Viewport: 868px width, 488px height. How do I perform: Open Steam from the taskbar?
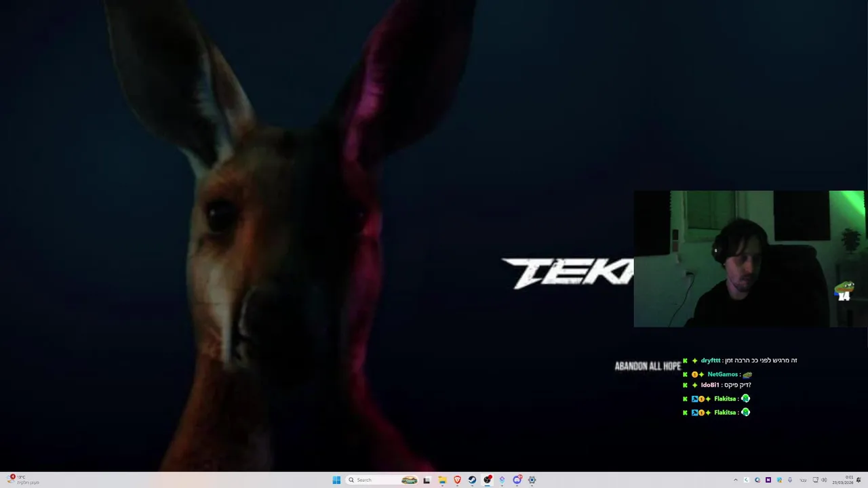(x=472, y=480)
